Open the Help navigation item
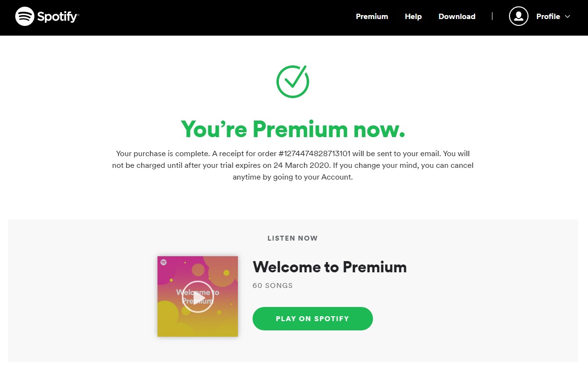The height and width of the screenshot is (367, 588). pyautogui.click(x=413, y=17)
